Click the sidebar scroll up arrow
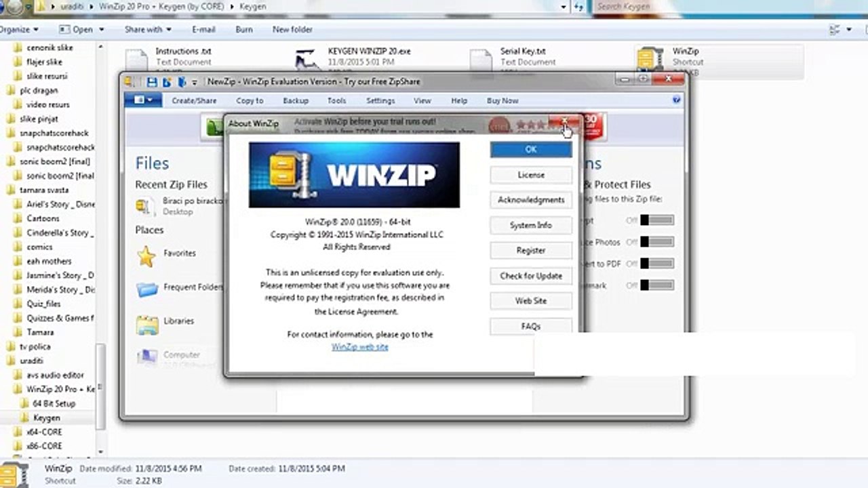 pyautogui.click(x=100, y=47)
